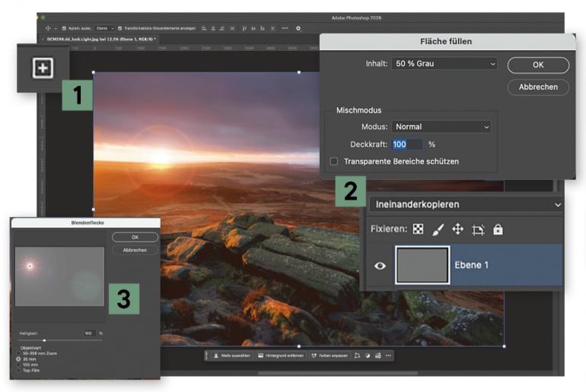This screenshot has height=392, width=586.
Task: Click the layer properties icon in contextual task bar
Action: (x=377, y=355)
